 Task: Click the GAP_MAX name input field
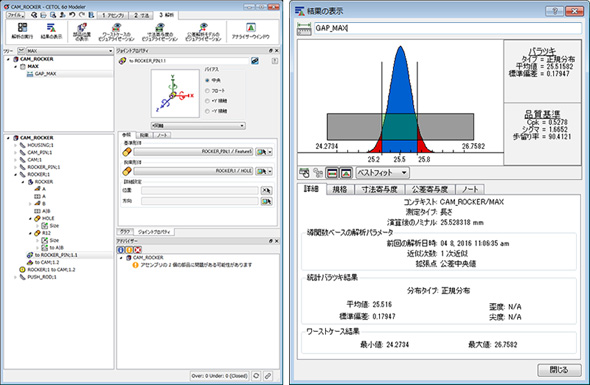[x=448, y=28]
